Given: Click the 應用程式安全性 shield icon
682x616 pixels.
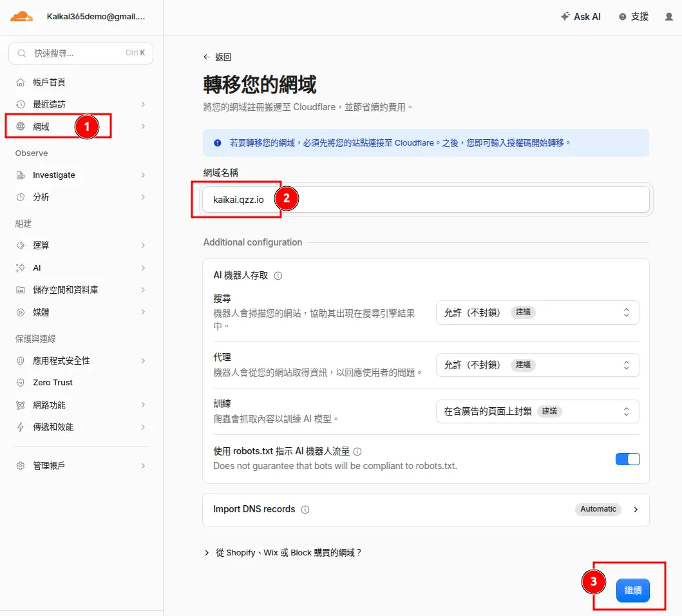Looking at the screenshot, I should pos(21,360).
